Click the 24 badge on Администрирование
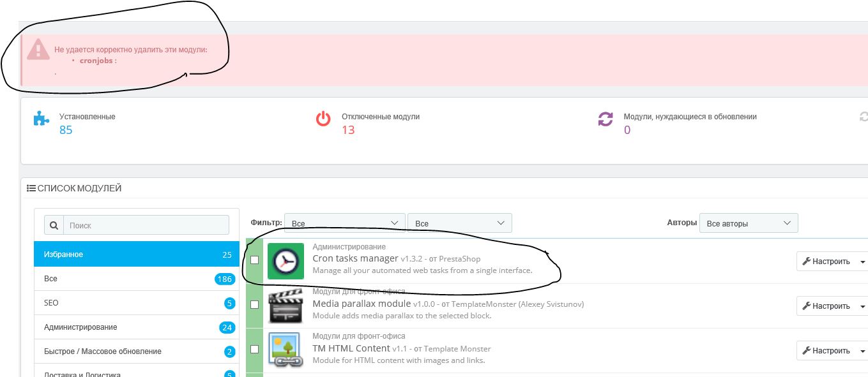Viewport: 868px width, 377px height. click(x=227, y=327)
